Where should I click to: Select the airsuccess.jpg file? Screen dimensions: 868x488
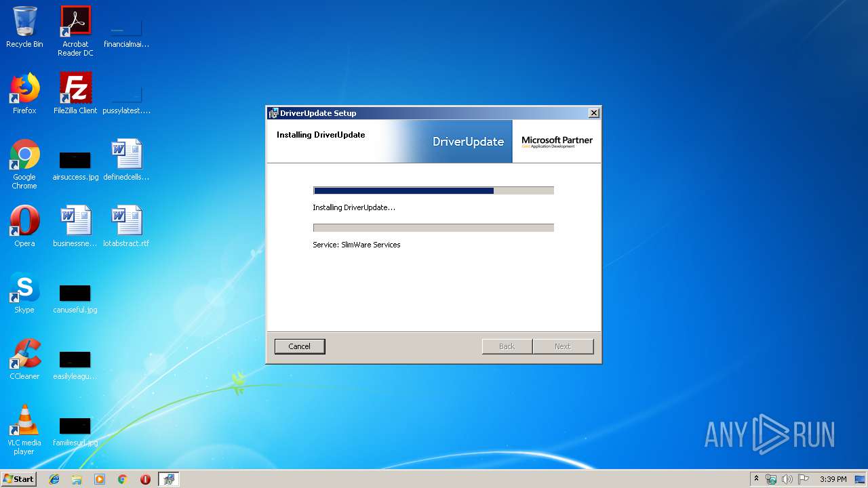click(75, 165)
